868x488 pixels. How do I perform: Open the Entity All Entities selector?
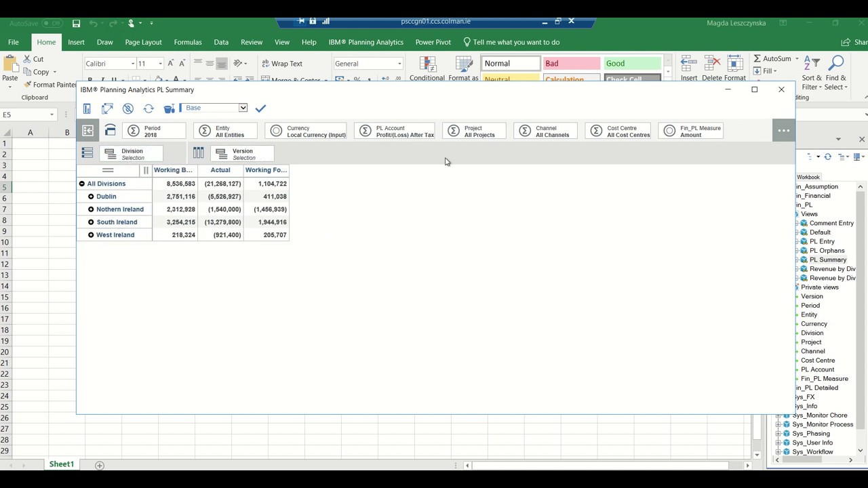click(x=226, y=131)
